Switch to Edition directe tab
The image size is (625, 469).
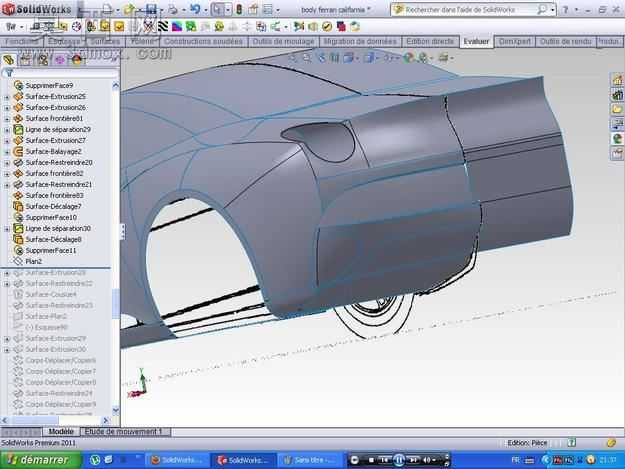(430, 41)
